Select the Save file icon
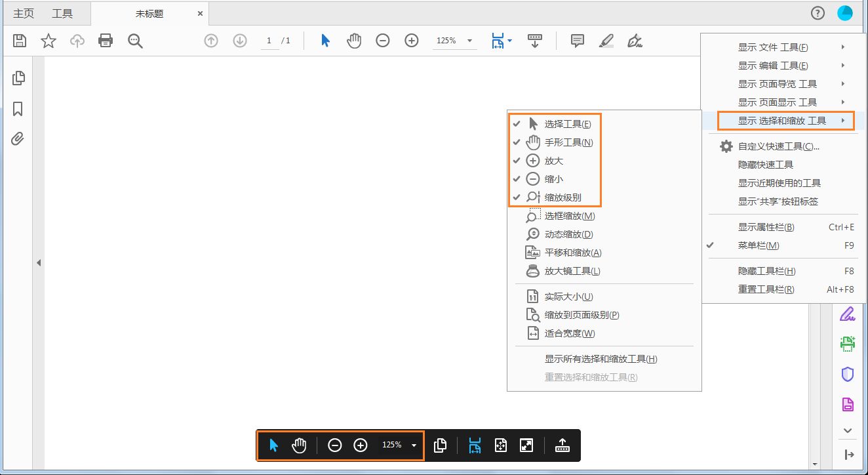This screenshot has height=475, width=868. (19, 40)
